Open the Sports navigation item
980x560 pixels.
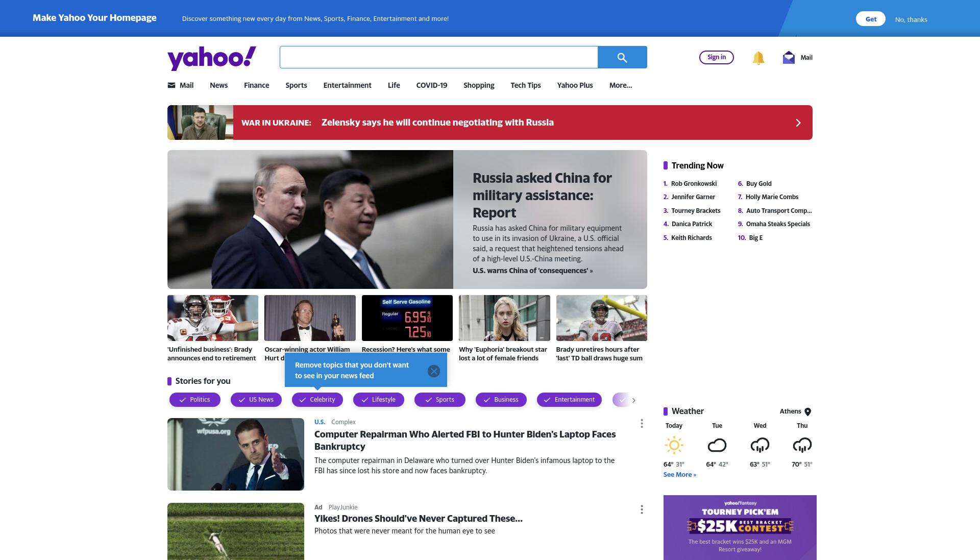pyautogui.click(x=296, y=85)
